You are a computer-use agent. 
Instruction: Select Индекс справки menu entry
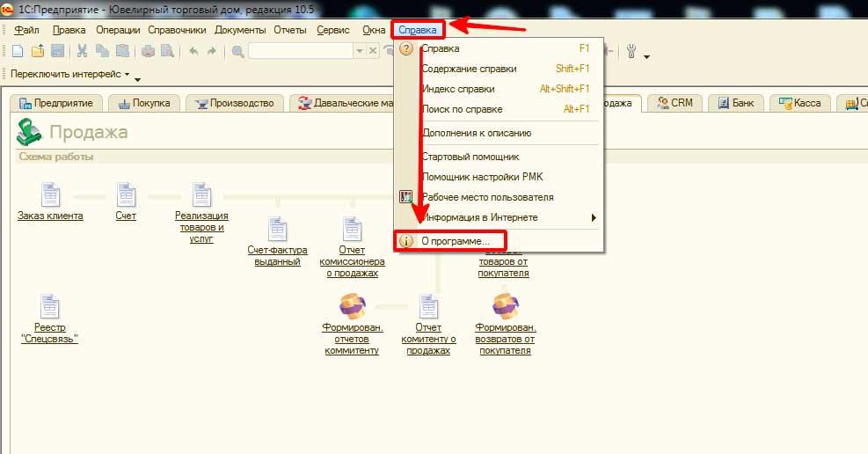tap(499, 89)
